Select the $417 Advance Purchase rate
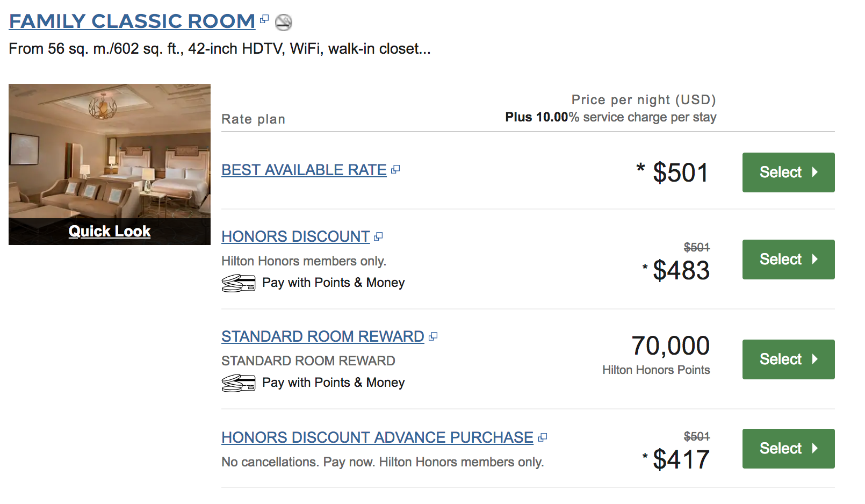 [788, 449]
